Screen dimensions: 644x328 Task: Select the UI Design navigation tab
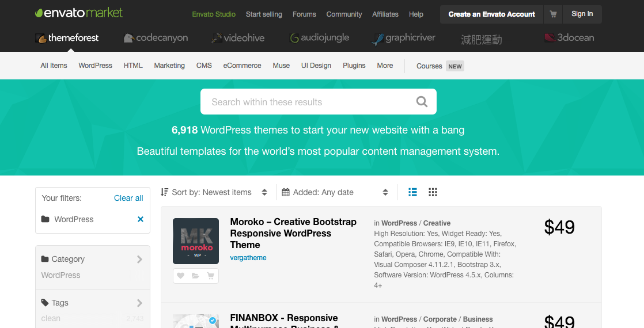click(x=316, y=65)
